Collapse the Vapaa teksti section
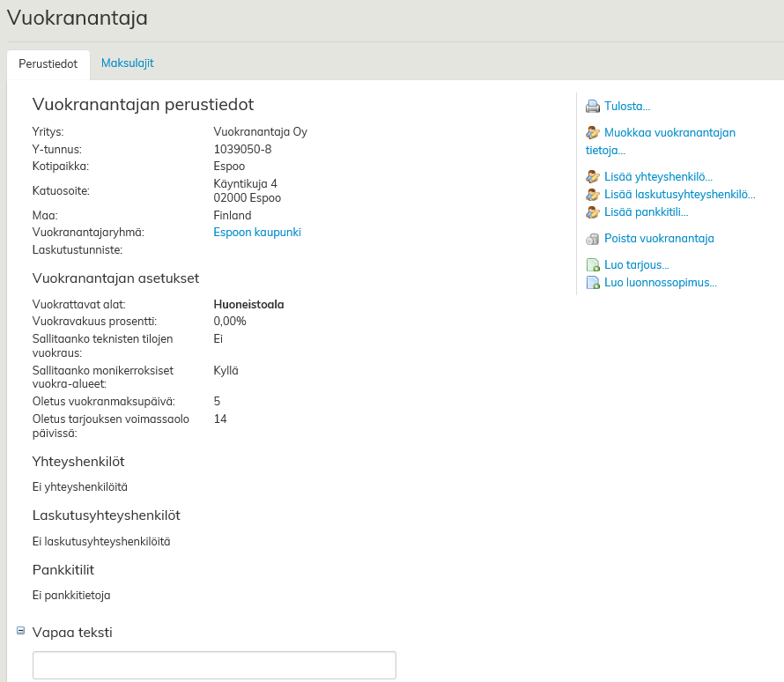This screenshot has width=784, height=682. (20, 631)
